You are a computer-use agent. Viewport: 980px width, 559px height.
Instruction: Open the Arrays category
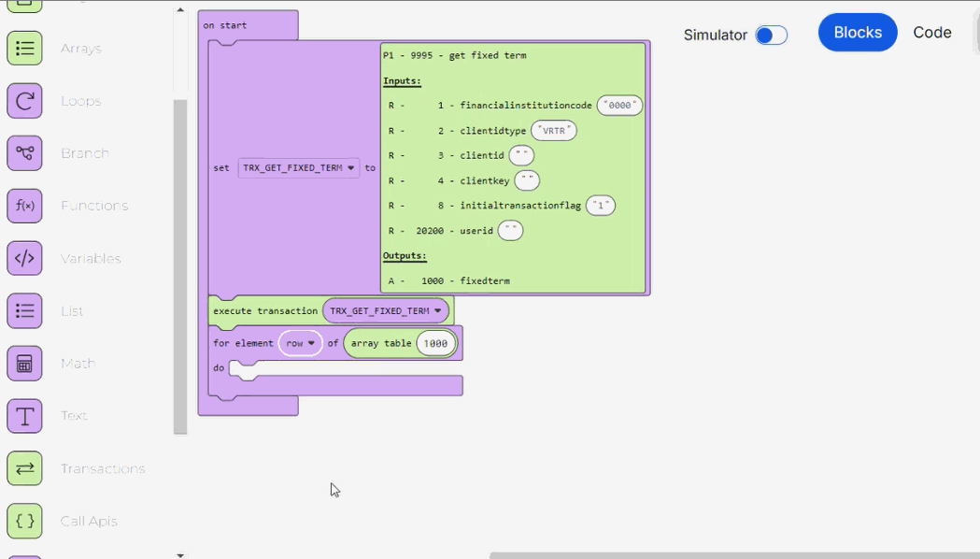(25, 48)
